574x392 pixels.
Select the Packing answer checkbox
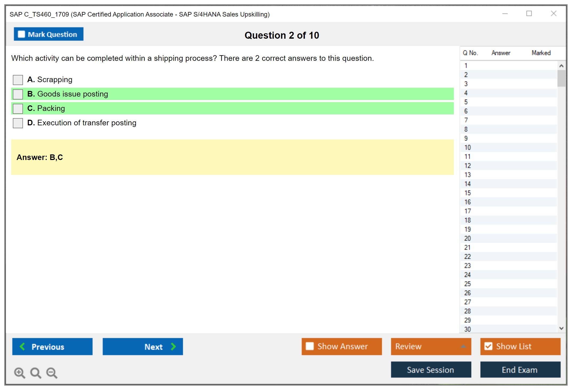point(18,109)
